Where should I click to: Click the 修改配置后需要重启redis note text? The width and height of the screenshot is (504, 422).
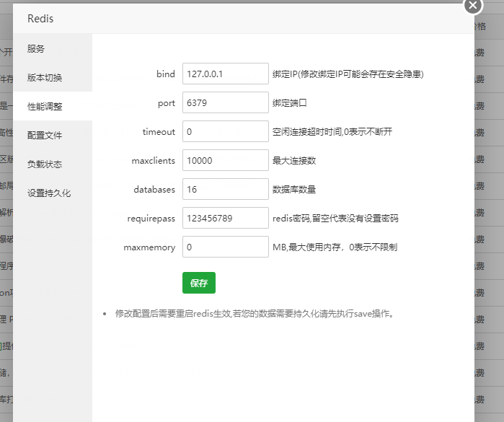pyautogui.click(x=255, y=314)
